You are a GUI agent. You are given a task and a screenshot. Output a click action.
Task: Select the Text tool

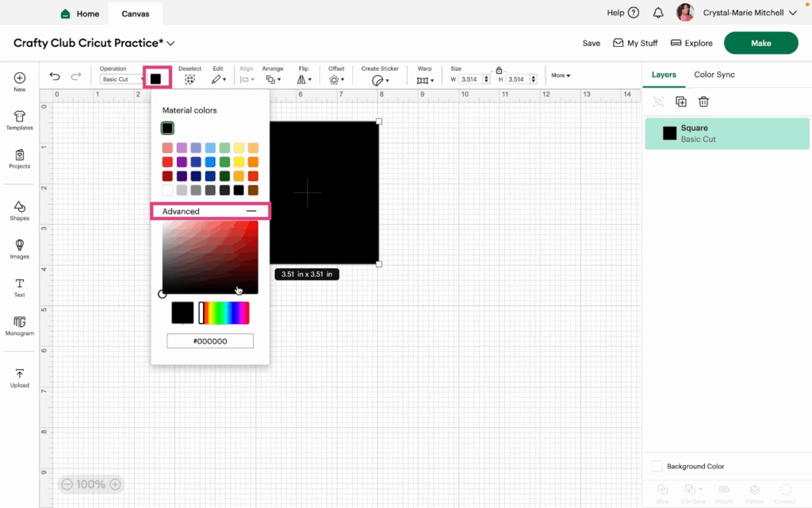(20, 283)
